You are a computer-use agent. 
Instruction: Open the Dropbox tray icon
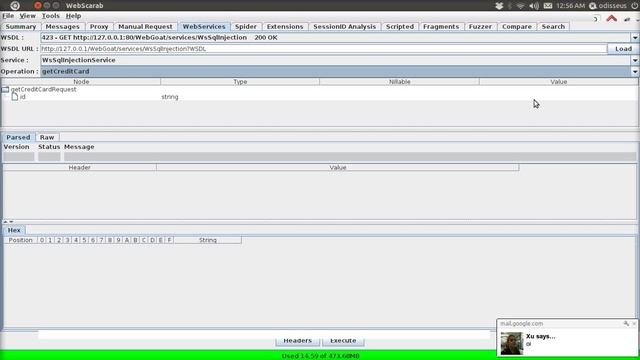[499, 6]
